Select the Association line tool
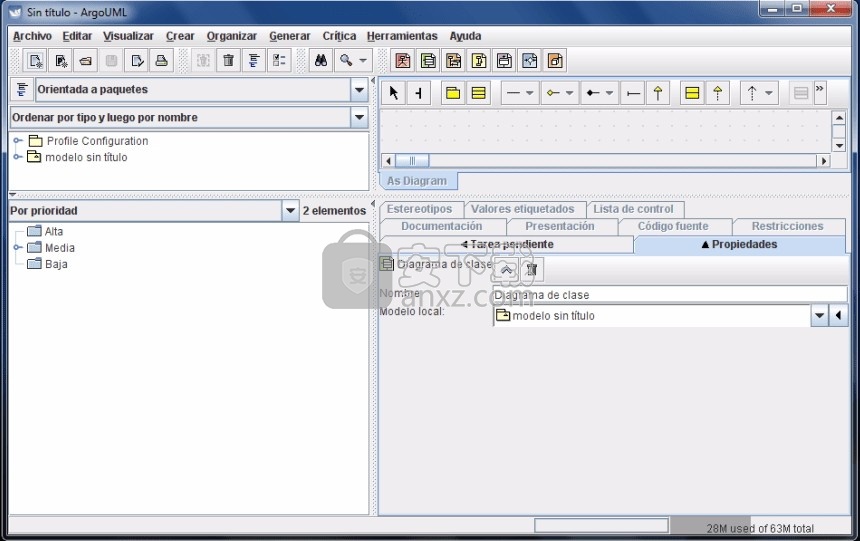 pos(513,93)
